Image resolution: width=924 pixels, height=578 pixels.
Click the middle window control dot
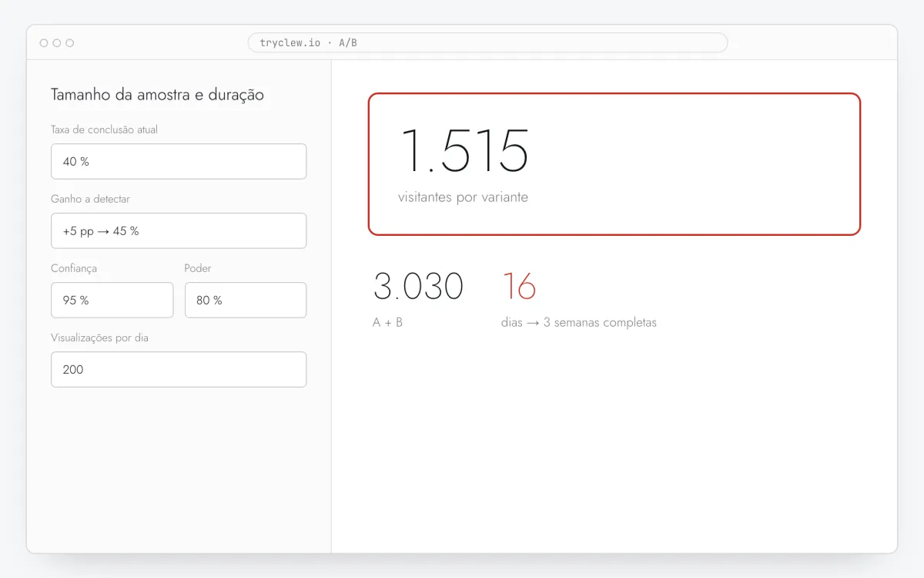pyautogui.click(x=57, y=43)
